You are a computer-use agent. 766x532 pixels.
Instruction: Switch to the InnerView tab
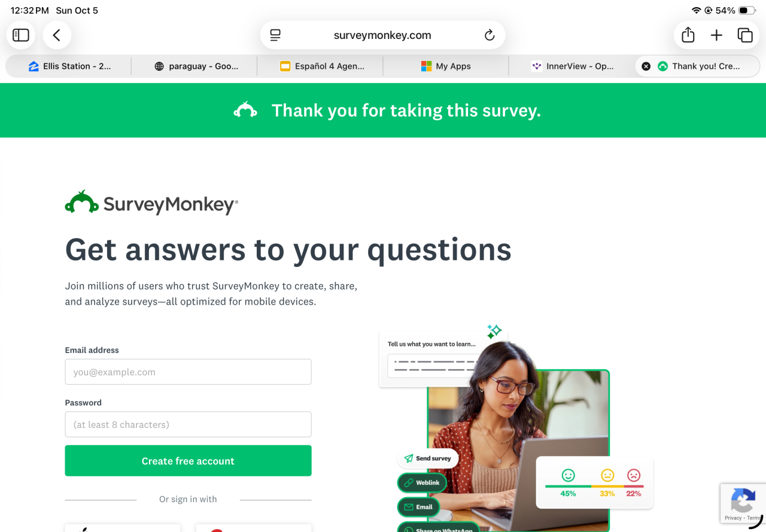click(x=572, y=66)
